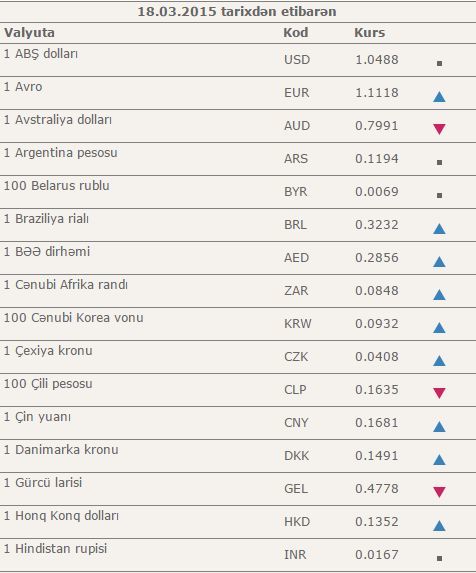Click the Valyuta column header
The width and height of the screenshot is (476, 573).
click(30, 33)
